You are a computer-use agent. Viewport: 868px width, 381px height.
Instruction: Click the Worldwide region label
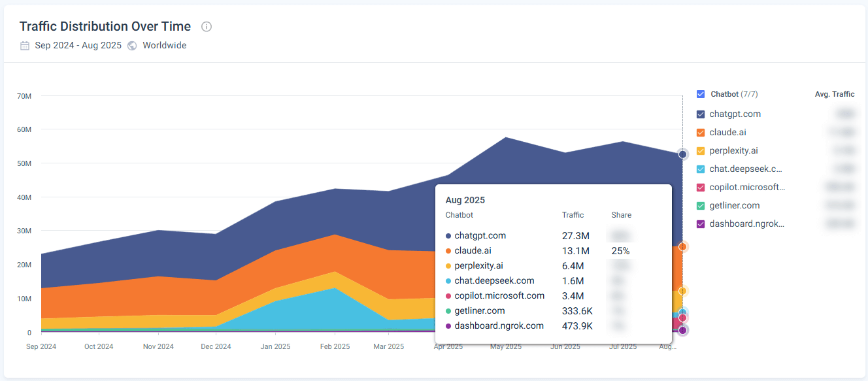coord(165,46)
